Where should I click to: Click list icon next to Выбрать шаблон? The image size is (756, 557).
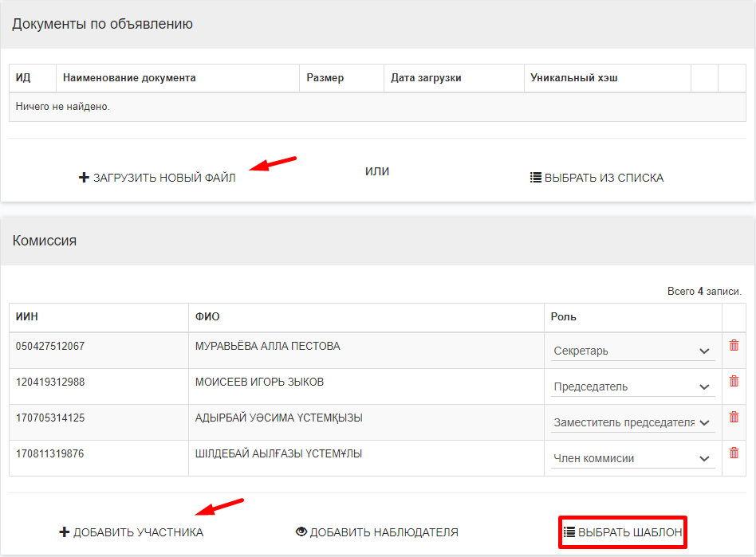(569, 532)
